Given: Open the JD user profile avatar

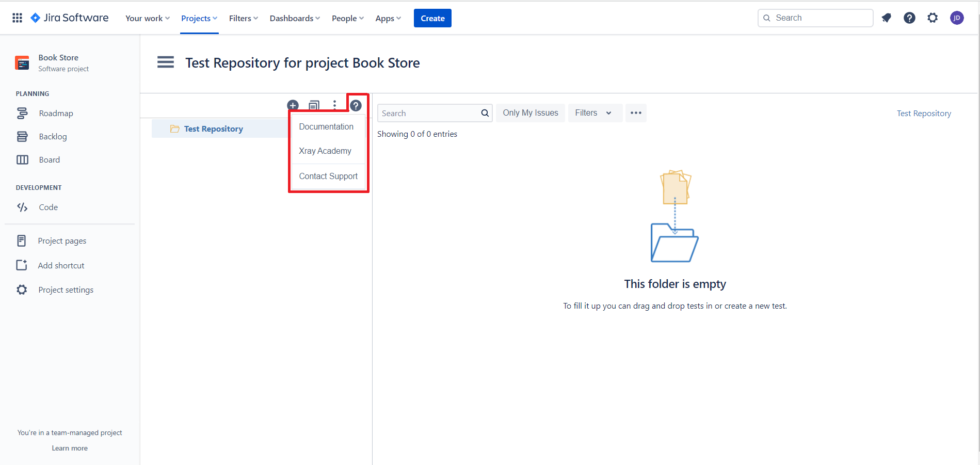Looking at the screenshot, I should (x=957, y=18).
